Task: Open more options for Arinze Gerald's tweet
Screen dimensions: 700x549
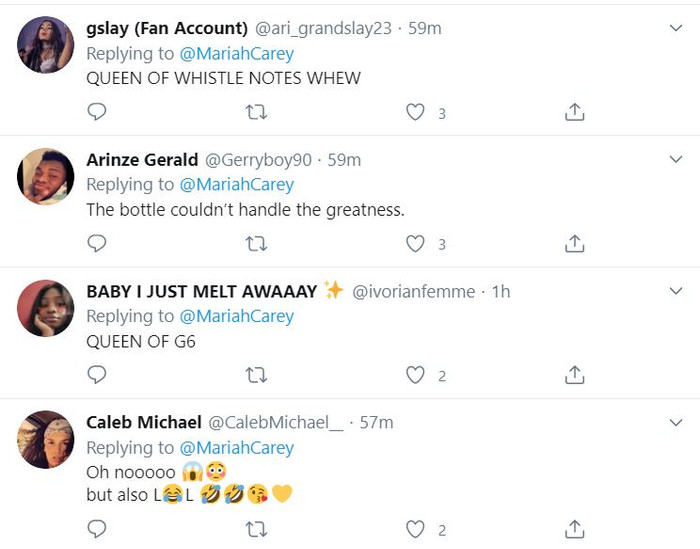Action: [676, 160]
